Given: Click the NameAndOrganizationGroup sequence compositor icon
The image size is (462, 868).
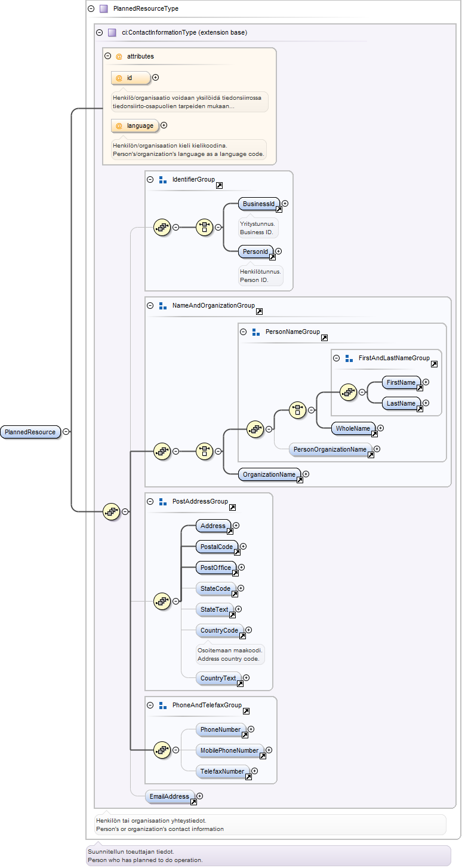Looking at the screenshot, I should click(x=162, y=452).
